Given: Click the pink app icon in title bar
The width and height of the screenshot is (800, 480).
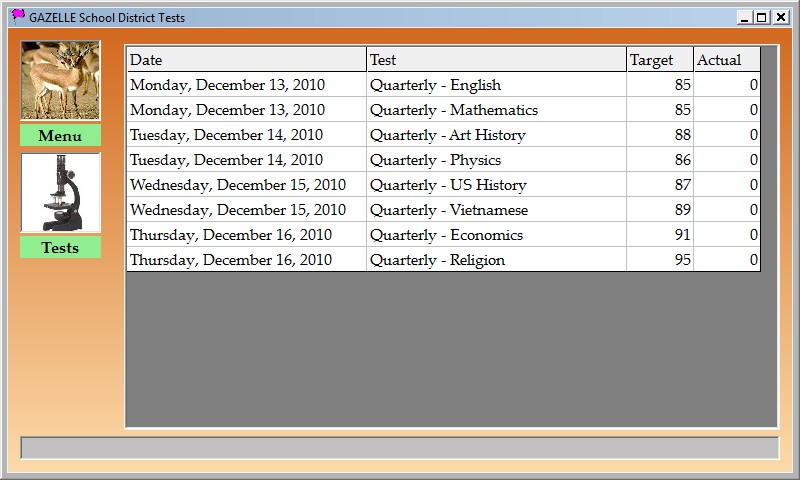Looking at the screenshot, I should point(18,16).
